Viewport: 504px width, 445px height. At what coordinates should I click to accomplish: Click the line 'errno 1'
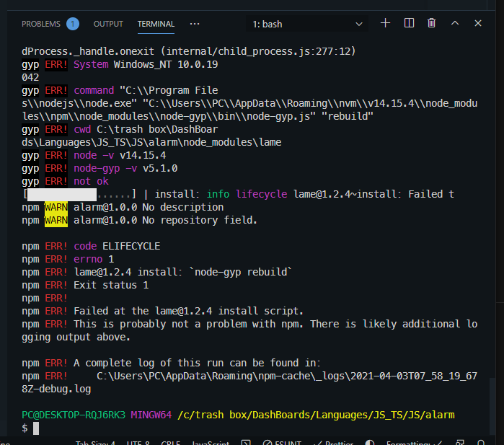pos(94,259)
